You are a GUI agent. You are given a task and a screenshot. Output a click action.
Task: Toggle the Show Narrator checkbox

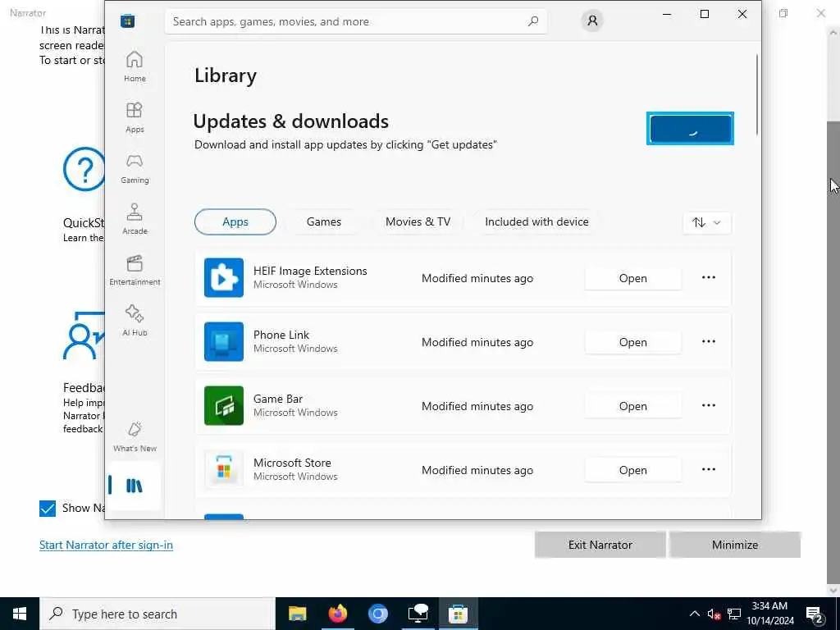click(47, 508)
